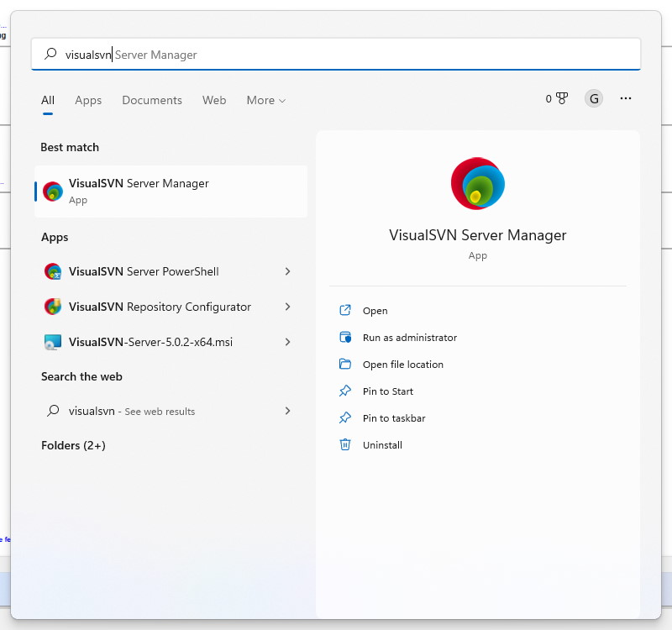Expand the msi installer result chevron

coord(287,343)
